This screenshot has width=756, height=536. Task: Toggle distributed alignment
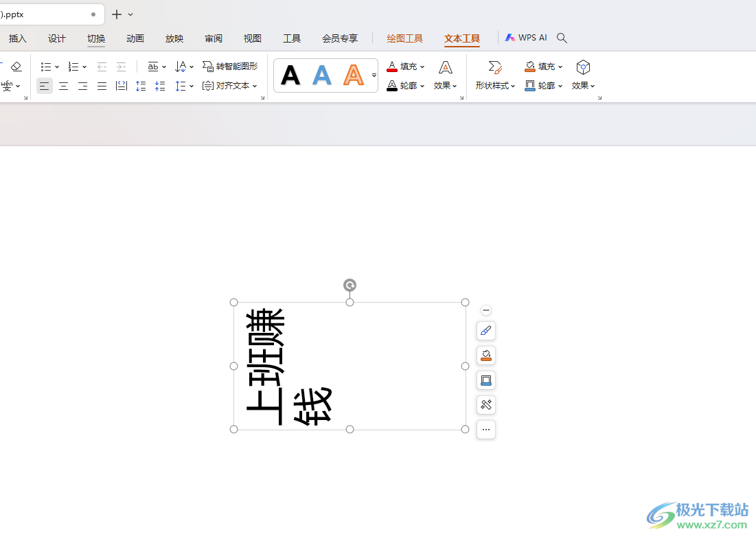pos(122,86)
